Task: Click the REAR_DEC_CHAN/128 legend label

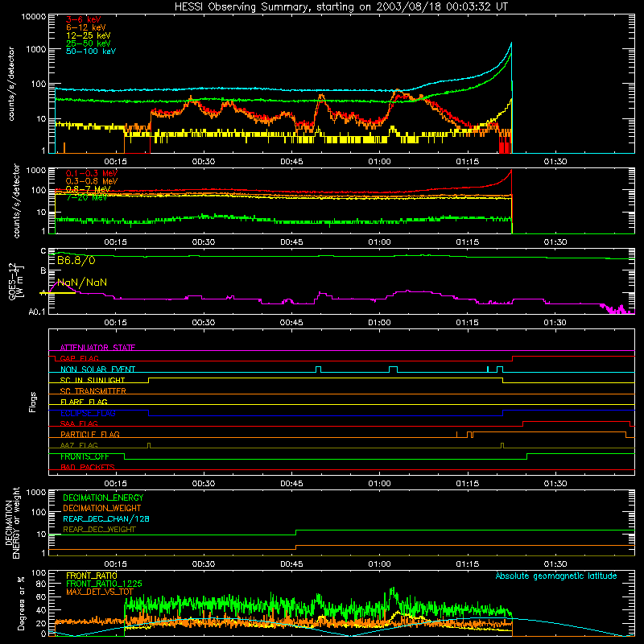Action: point(106,518)
